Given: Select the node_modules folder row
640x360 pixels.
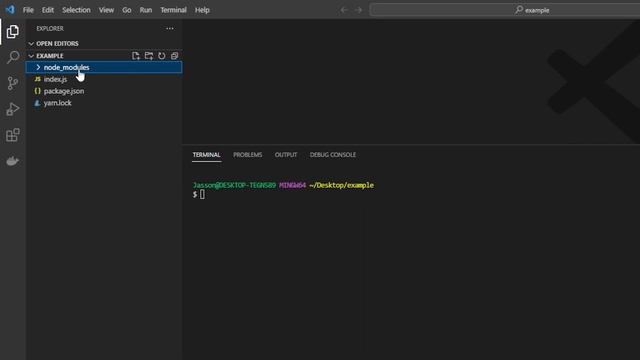Looking at the screenshot, I should (x=104, y=67).
